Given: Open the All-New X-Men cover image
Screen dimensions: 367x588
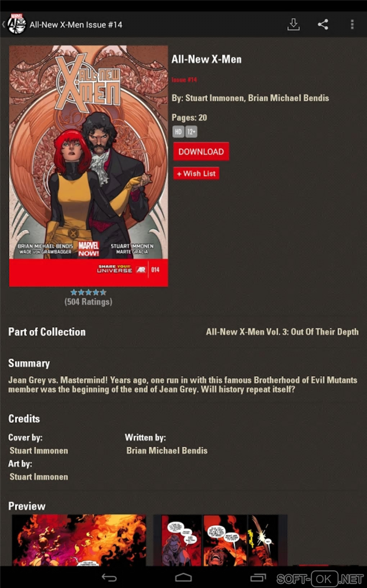Looking at the screenshot, I should coord(89,166).
